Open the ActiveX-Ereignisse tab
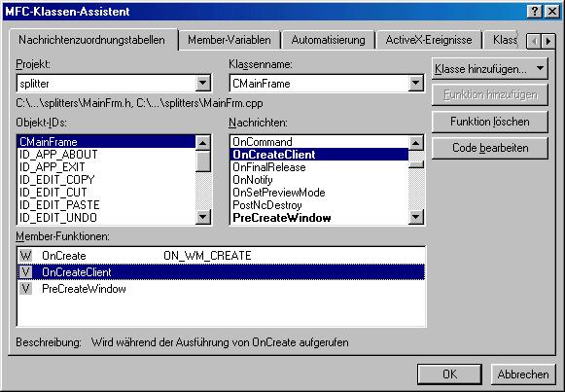Image resolution: width=565 pixels, height=392 pixels. point(429,40)
